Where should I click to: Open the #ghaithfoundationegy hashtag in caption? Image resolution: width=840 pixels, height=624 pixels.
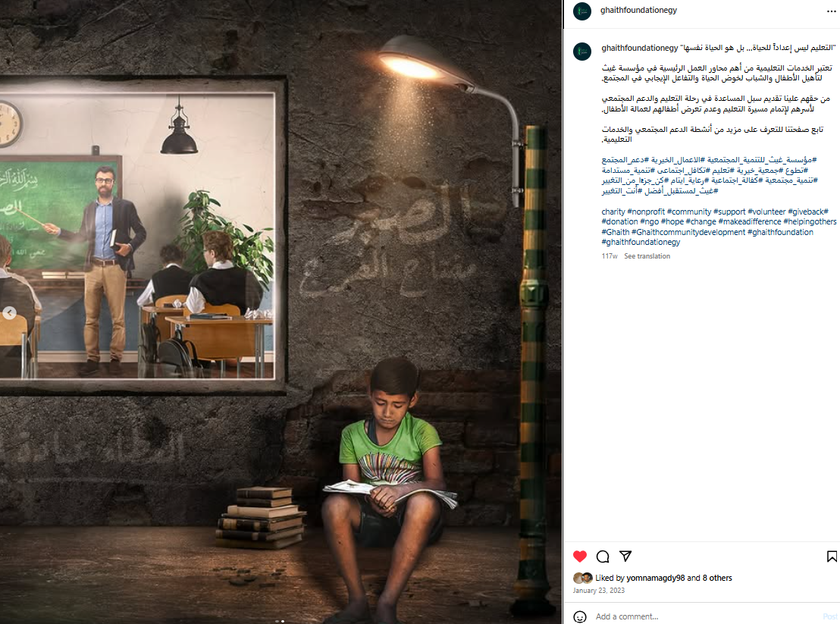pyautogui.click(x=641, y=242)
